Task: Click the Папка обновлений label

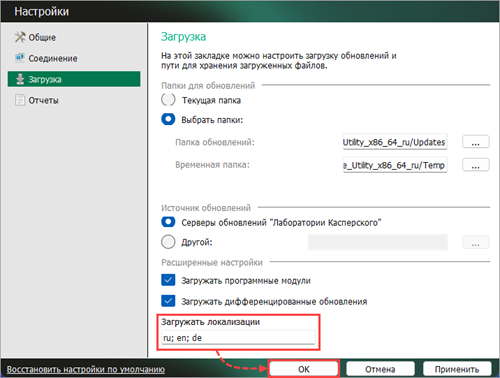Action: (x=215, y=142)
